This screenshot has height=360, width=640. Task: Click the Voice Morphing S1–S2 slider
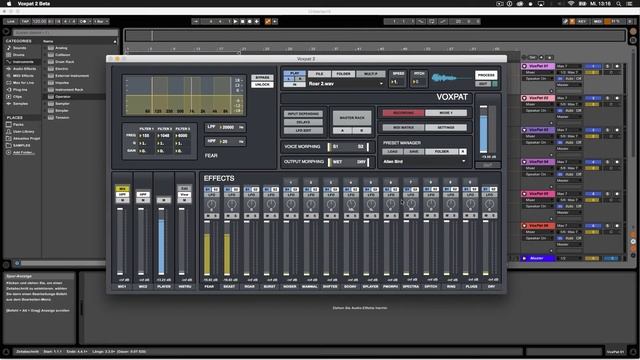click(348, 147)
